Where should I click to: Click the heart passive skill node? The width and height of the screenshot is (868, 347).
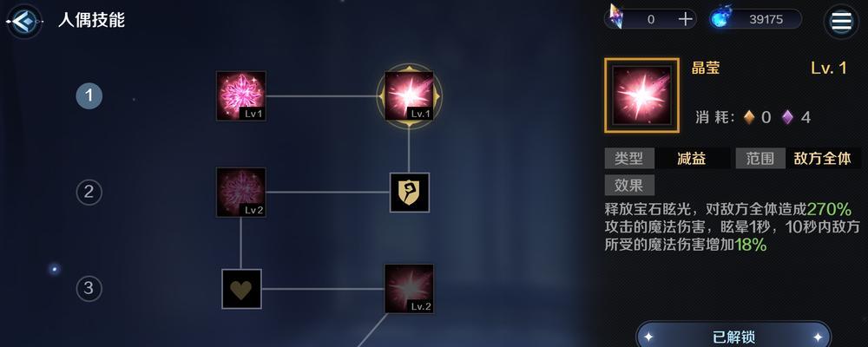tap(241, 289)
